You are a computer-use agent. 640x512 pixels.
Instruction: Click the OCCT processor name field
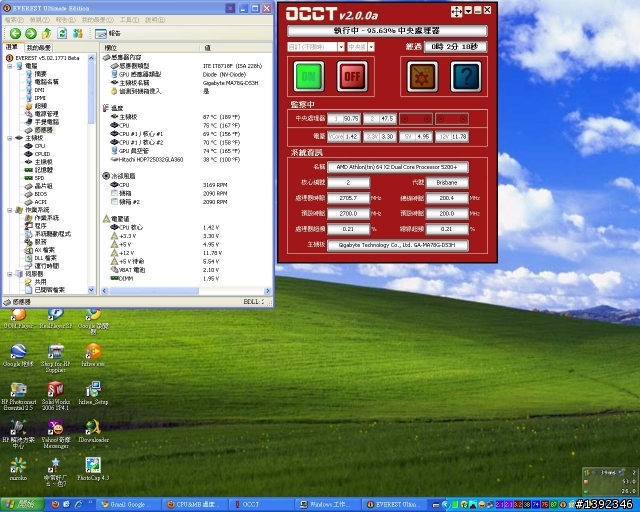398,167
